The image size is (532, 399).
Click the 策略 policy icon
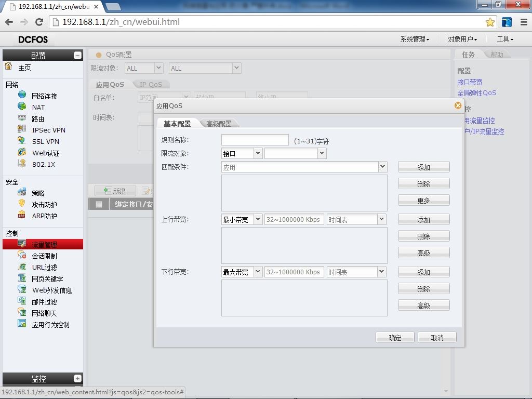pyautogui.click(x=22, y=192)
